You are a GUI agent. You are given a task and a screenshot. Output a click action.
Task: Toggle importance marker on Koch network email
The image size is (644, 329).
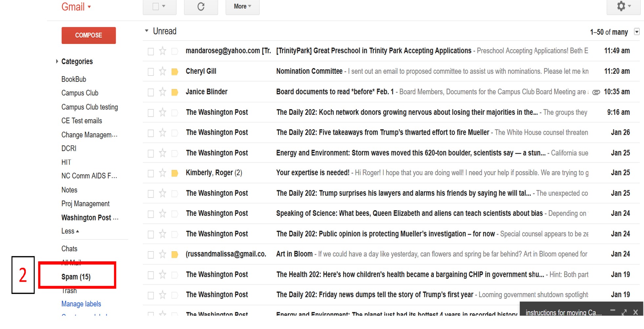[x=175, y=113]
